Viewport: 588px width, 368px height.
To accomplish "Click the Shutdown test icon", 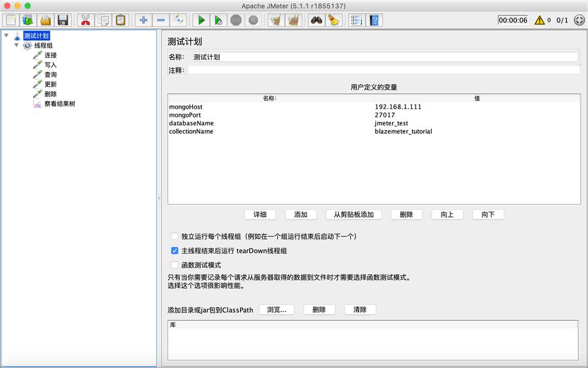I will pyautogui.click(x=253, y=20).
